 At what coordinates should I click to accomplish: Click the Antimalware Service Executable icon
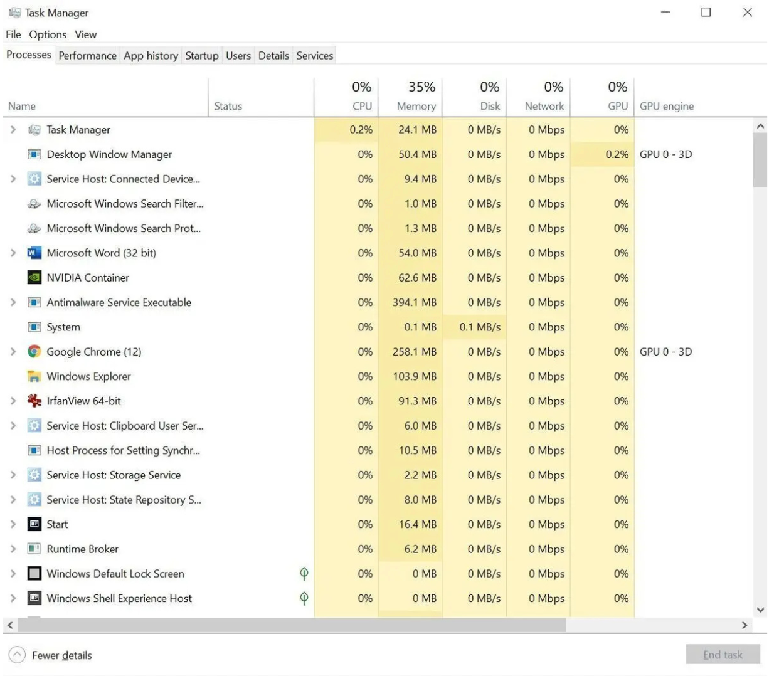click(34, 302)
